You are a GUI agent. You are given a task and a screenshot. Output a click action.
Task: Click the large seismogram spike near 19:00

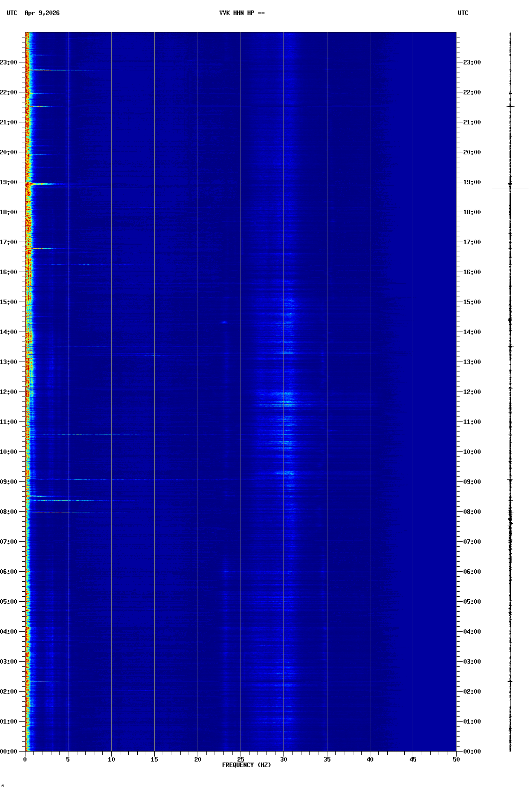coord(510,188)
